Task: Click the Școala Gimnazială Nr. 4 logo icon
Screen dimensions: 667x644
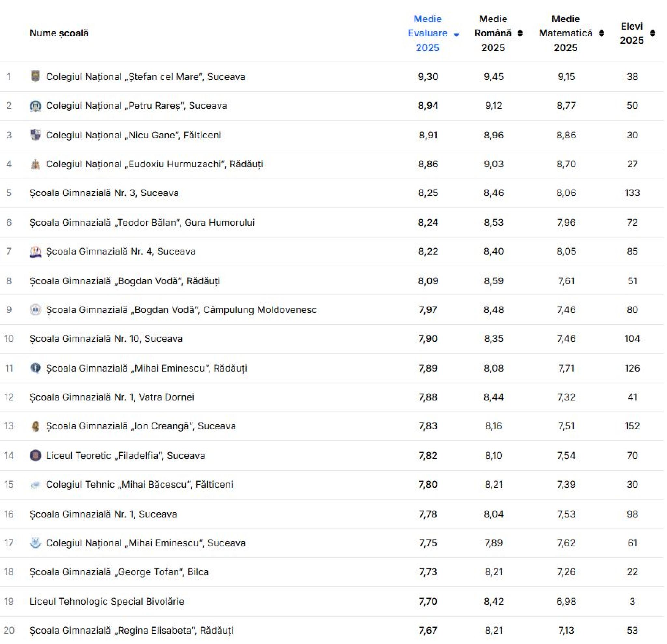Action: coord(35,252)
